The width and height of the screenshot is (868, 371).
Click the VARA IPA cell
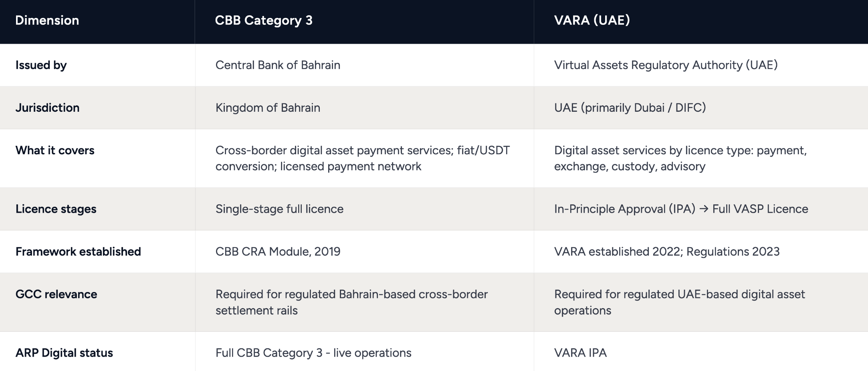580,353
